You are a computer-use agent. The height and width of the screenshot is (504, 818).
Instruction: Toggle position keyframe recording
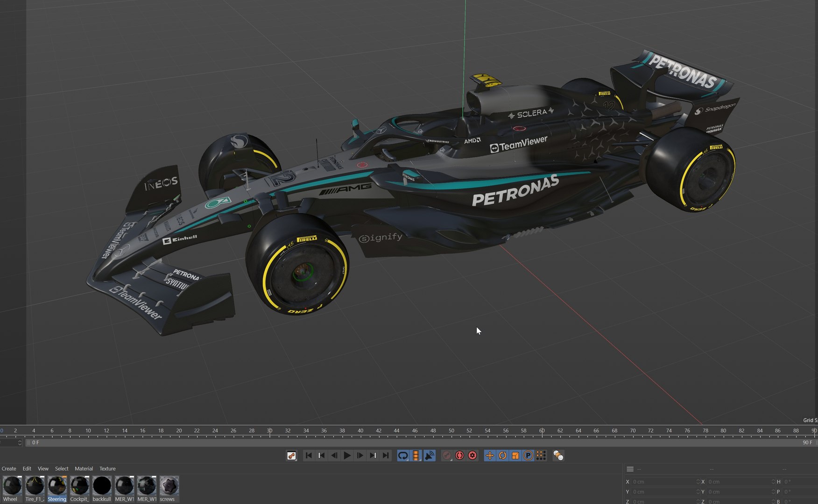(489, 455)
